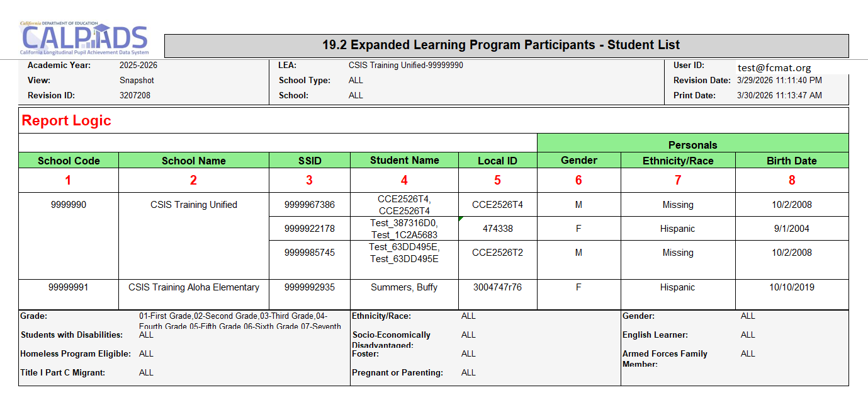Click Missing ethnicity in SSID 9999967386 row
The height and width of the screenshot is (407, 868).
[x=678, y=205]
